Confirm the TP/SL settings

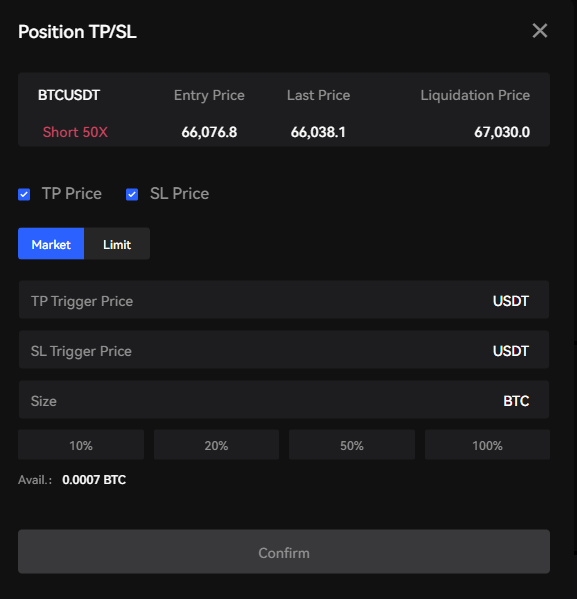(284, 552)
